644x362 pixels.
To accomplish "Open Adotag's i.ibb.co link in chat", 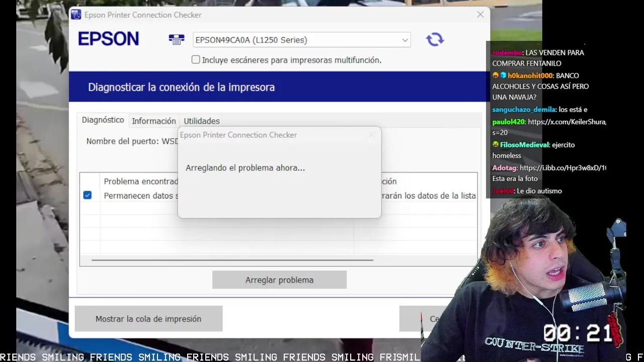I will [563, 168].
